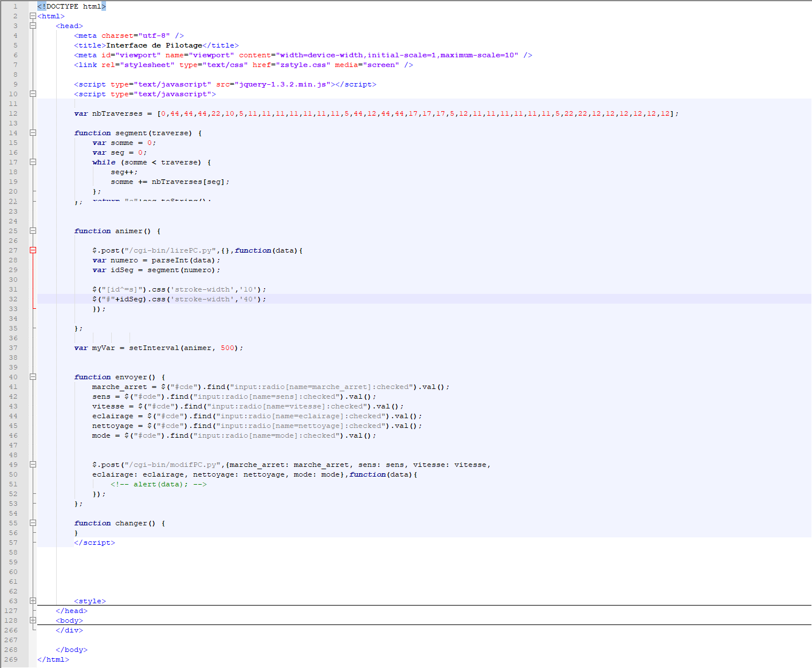Click the DOCTYPE html declaration
Viewport: 812px width, 668px height.
pyautogui.click(x=72, y=6)
